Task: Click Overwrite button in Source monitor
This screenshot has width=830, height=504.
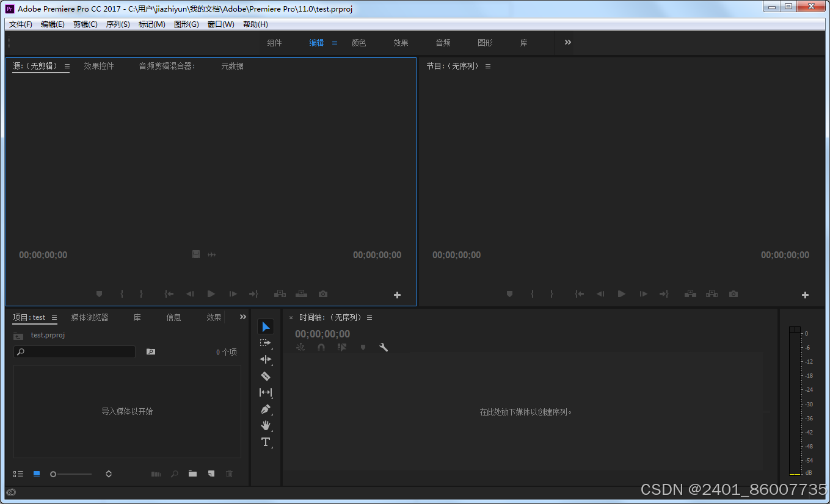Action: 302,294
